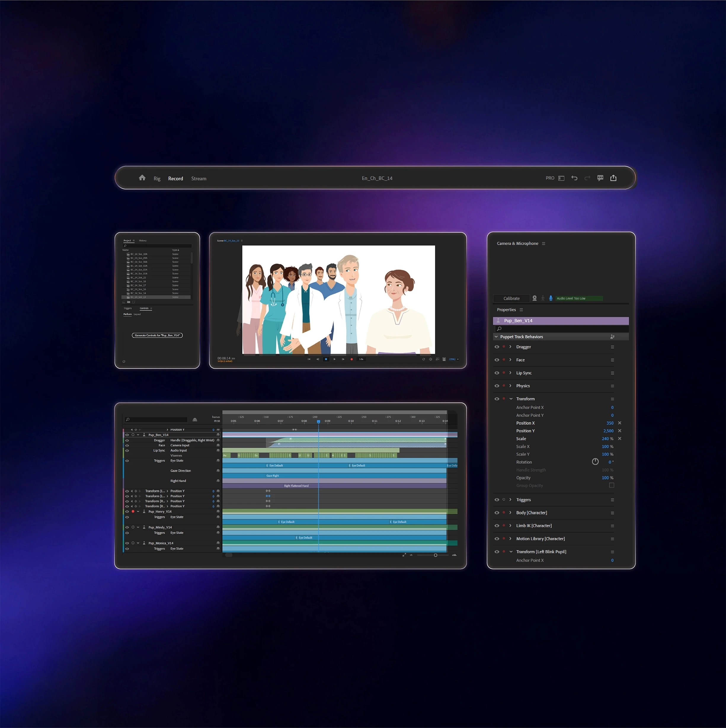Click the Calibrate button
This screenshot has height=728, width=726.
[511, 298]
